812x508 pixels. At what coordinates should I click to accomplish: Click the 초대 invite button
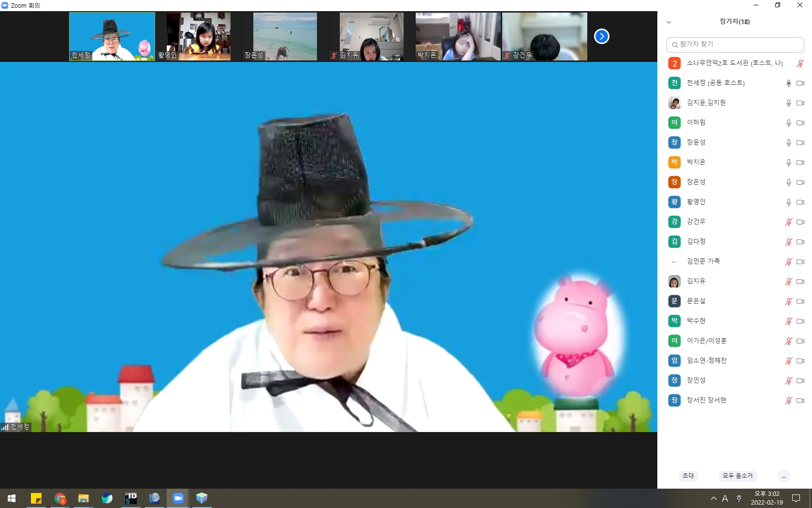688,476
